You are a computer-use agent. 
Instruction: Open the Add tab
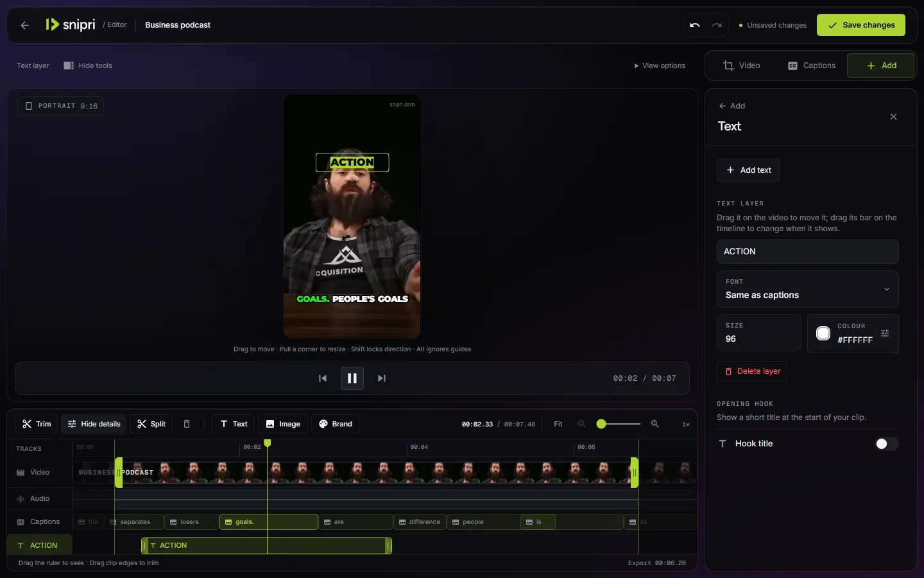tap(881, 66)
